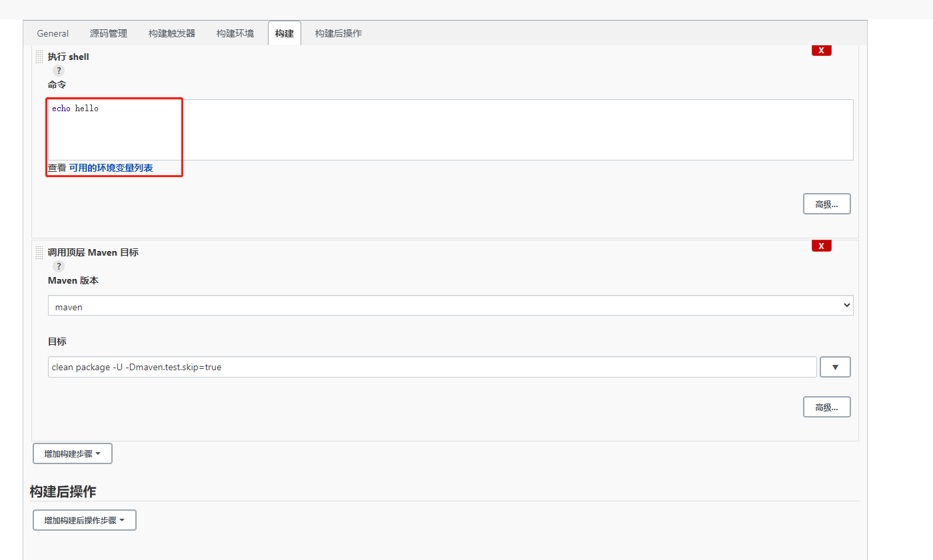The image size is (933, 560).
Task: Grab the 执行 shell drag handle
Action: point(39,57)
